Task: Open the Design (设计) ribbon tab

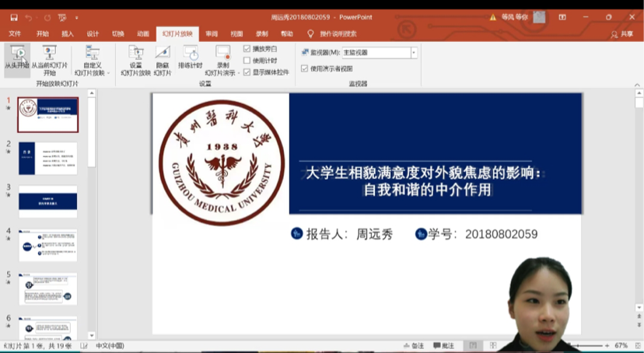Action: click(x=93, y=34)
